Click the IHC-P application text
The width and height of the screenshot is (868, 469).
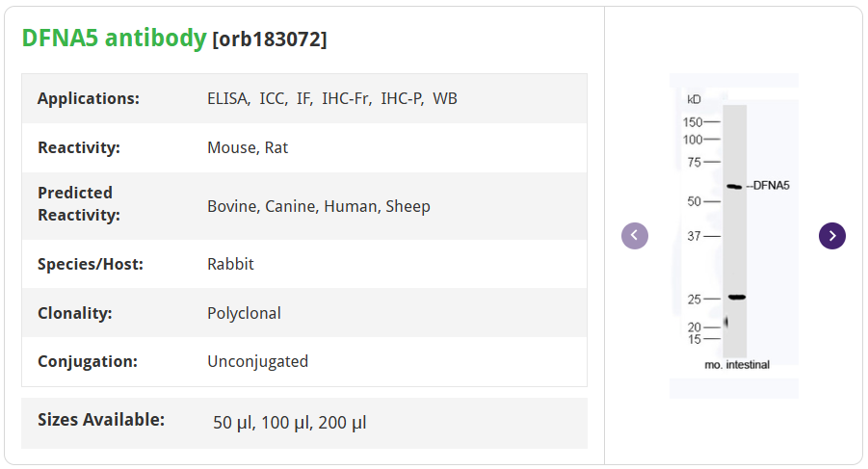pyautogui.click(x=402, y=98)
